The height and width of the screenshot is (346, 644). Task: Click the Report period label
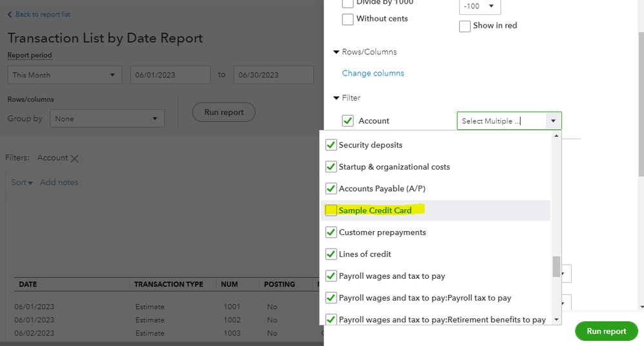click(30, 55)
